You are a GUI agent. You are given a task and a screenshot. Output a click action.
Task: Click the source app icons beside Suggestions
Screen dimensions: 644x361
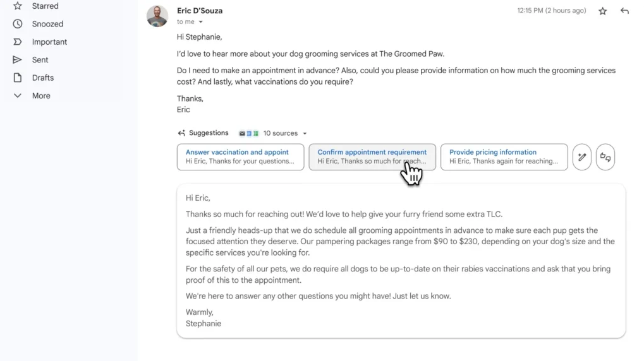click(249, 133)
